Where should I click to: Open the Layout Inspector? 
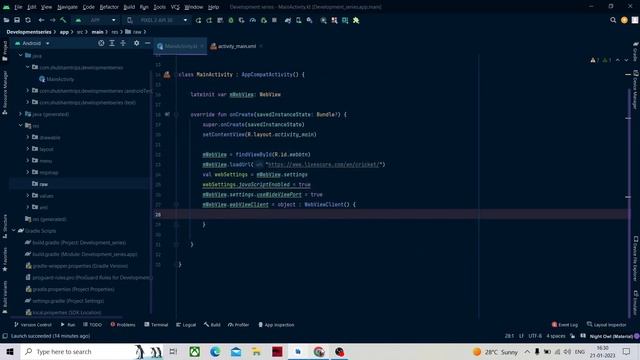pyautogui.click(x=607, y=325)
